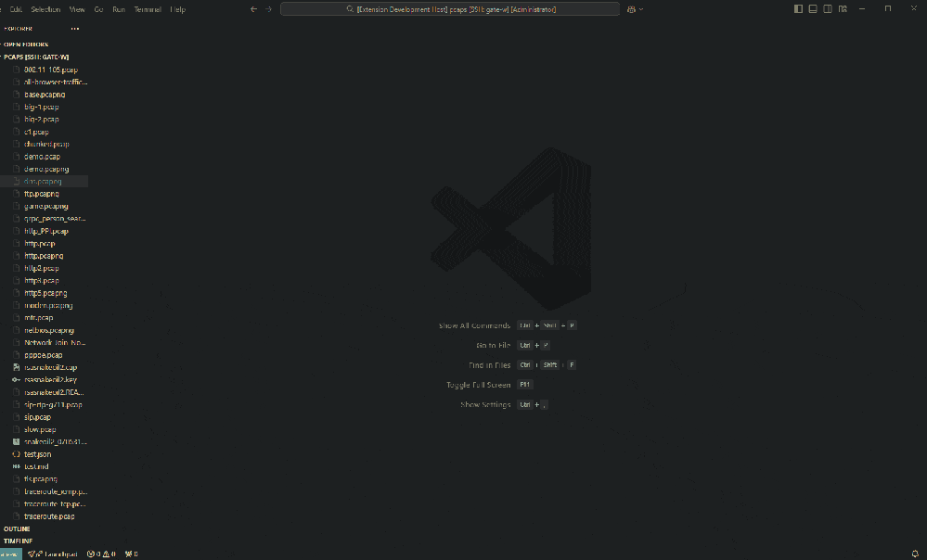
Task: Click the file icon next to traceroute.pcap
Action: click(16, 516)
